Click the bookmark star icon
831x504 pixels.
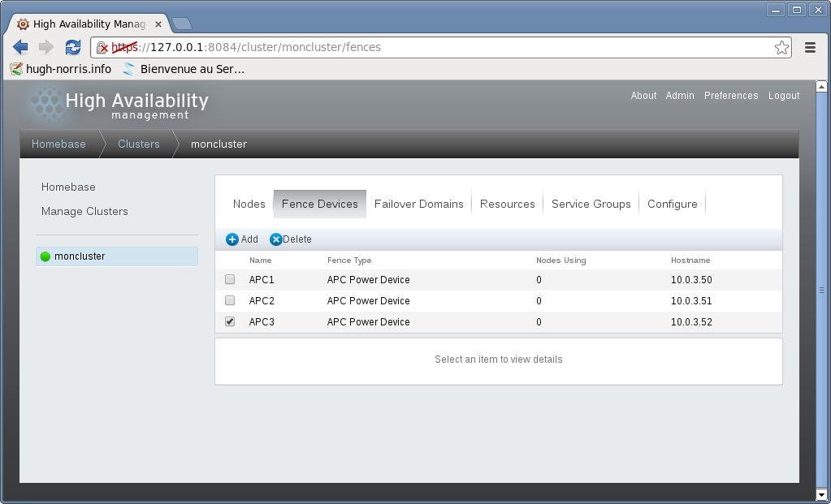click(x=781, y=47)
